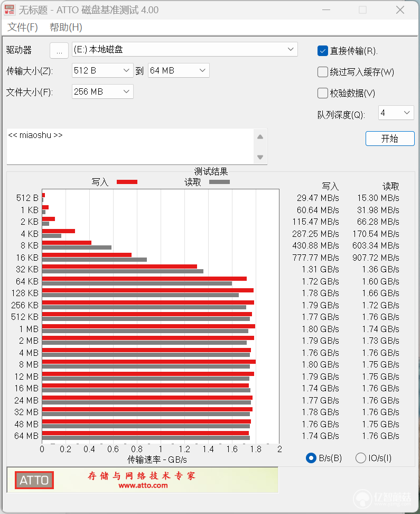Click inside the miaoshu description text box
The width and height of the screenshot is (420, 514).
tap(130, 146)
